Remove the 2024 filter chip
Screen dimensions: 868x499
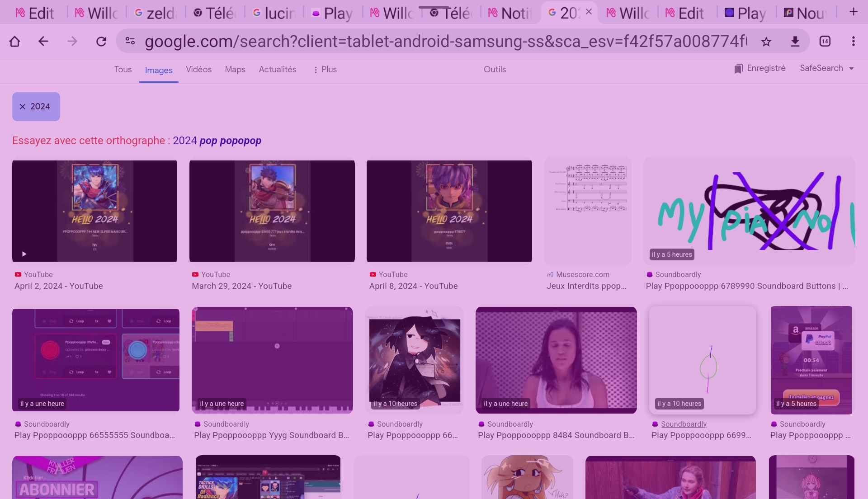point(23,107)
